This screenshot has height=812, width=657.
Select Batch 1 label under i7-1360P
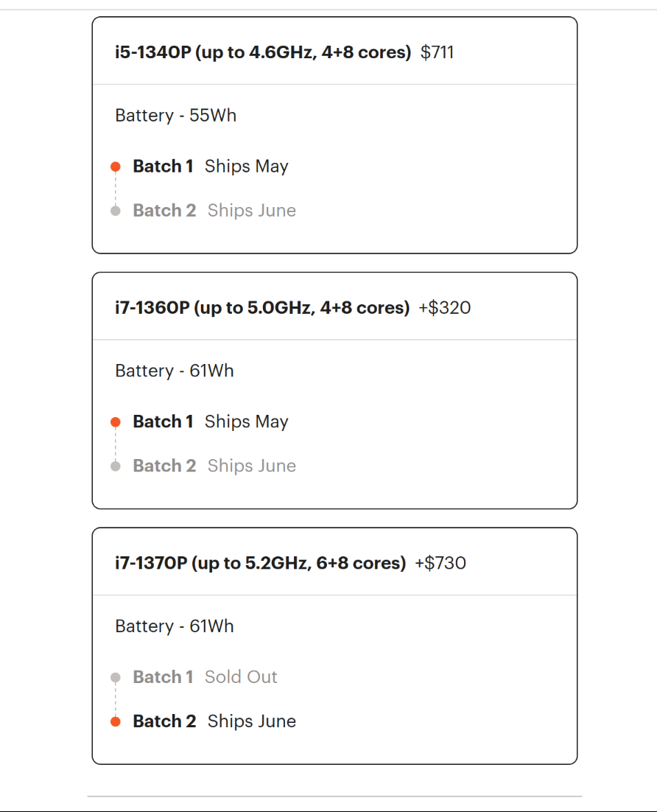point(163,421)
